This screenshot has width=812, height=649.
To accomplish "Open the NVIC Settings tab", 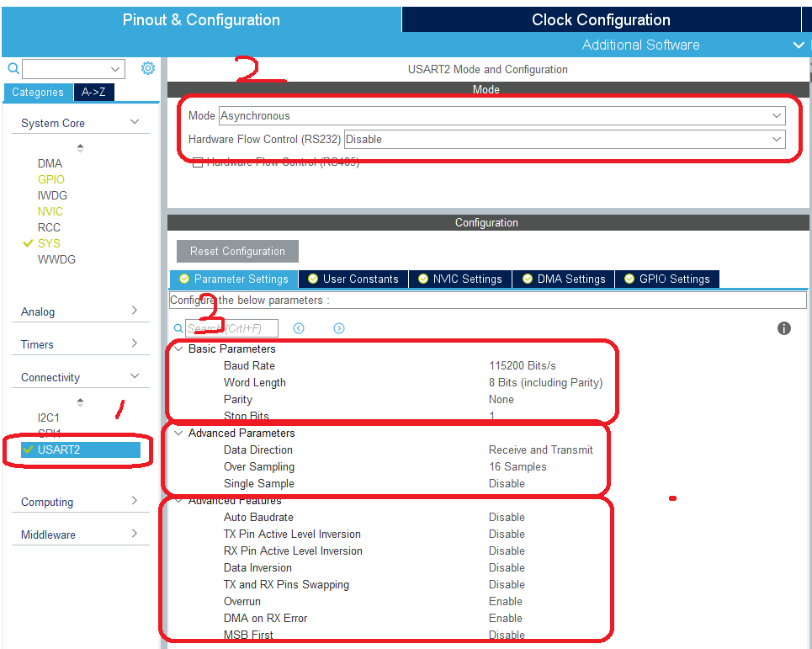I will pos(460,279).
